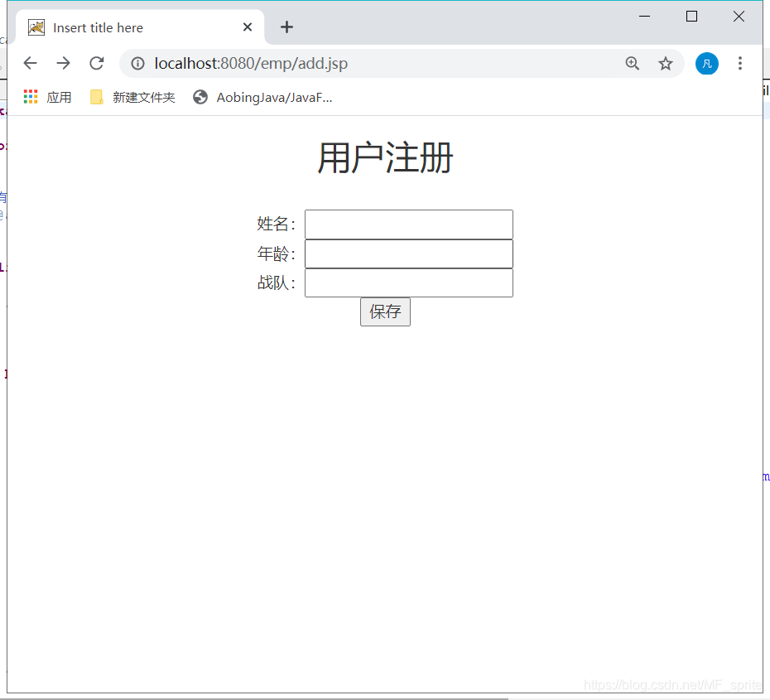
Task: Click the 战队 team input field
Action: click(408, 282)
